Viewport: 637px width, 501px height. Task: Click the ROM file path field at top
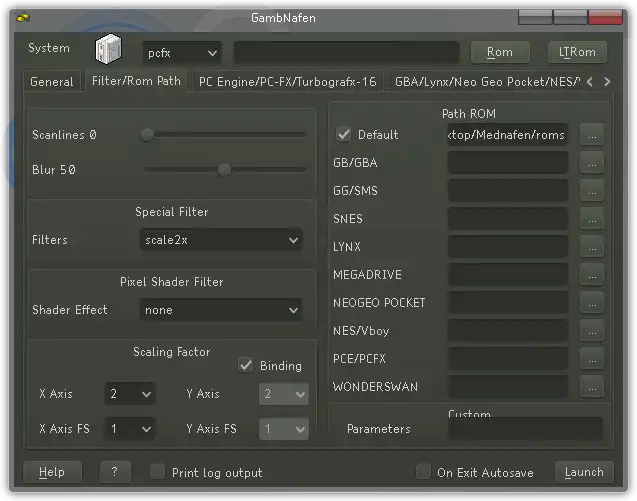click(347, 52)
